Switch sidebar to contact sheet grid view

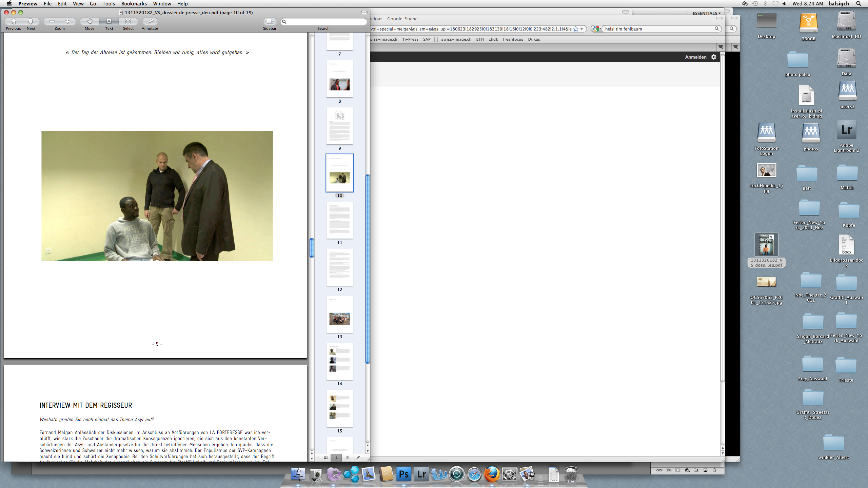325,457
